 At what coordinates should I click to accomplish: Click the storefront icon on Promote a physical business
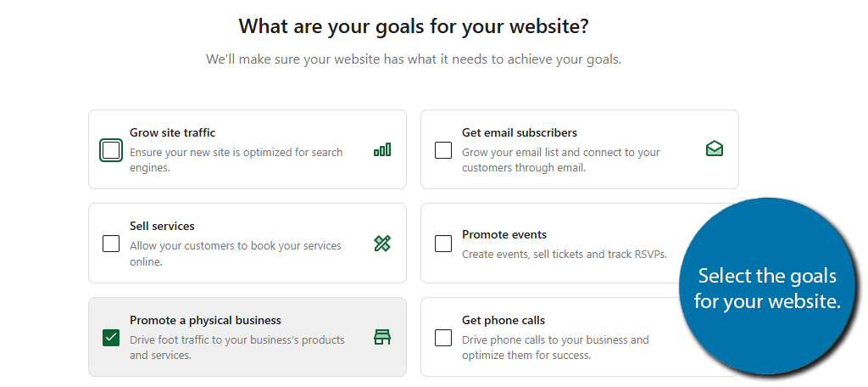(x=382, y=337)
